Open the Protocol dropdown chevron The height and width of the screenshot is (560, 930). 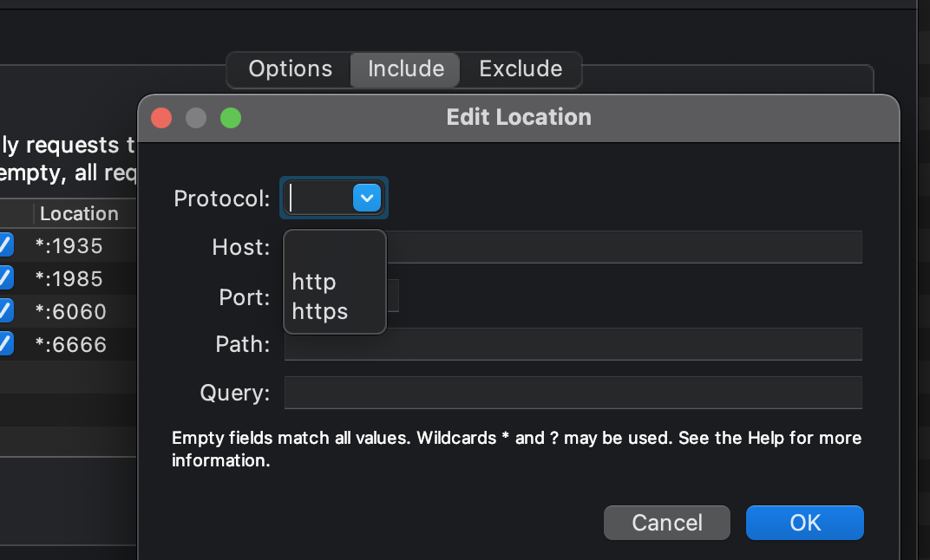[366, 198]
